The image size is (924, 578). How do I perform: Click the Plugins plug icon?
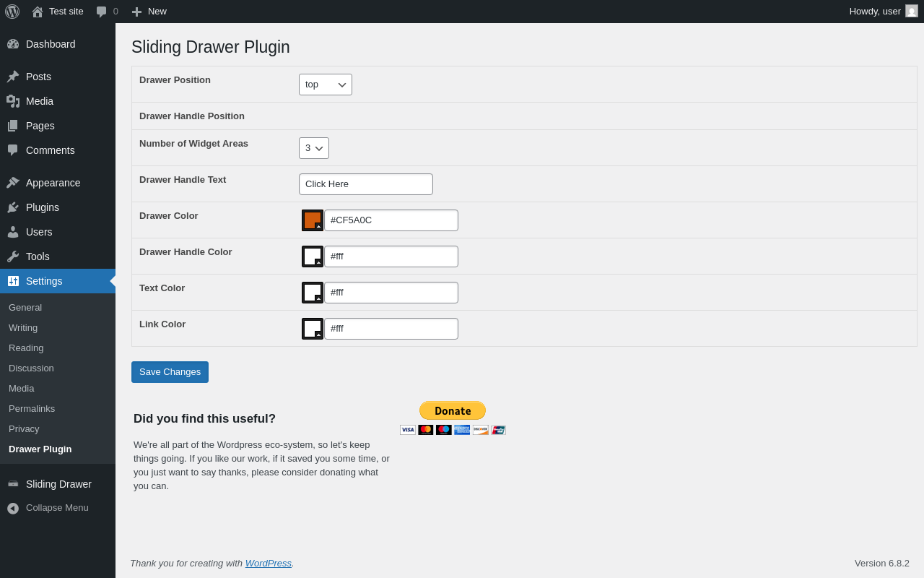point(13,207)
